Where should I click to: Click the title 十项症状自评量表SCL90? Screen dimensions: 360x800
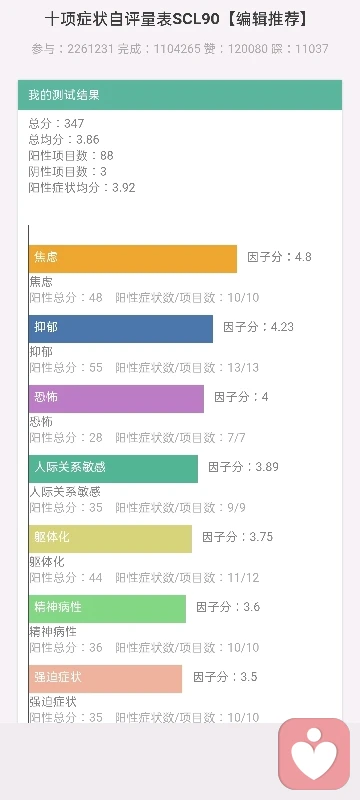click(131, 20)
